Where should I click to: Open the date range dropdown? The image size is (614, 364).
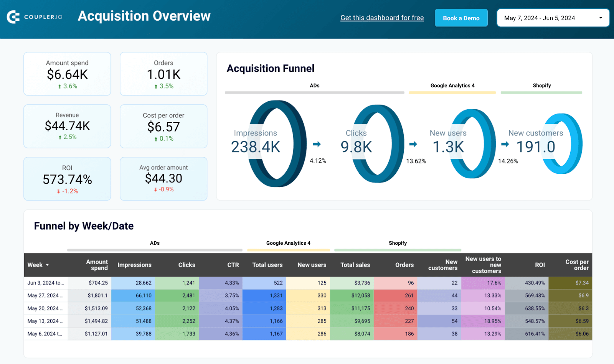553,18
